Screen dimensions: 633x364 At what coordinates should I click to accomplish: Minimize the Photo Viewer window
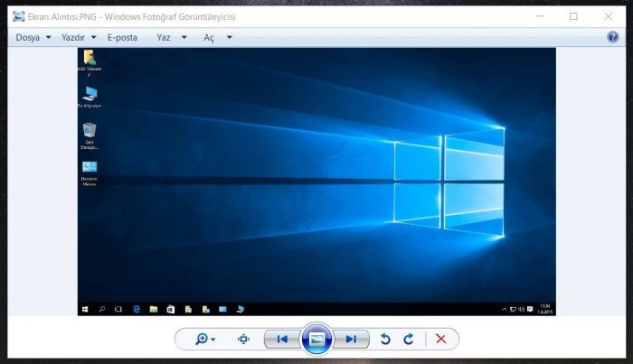(540, 16)
